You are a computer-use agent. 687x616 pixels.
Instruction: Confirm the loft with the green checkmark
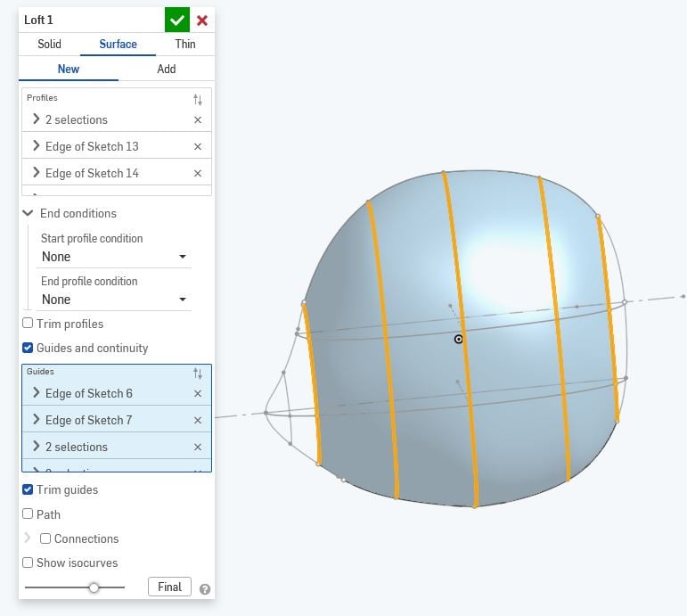[x=177, y=20]
